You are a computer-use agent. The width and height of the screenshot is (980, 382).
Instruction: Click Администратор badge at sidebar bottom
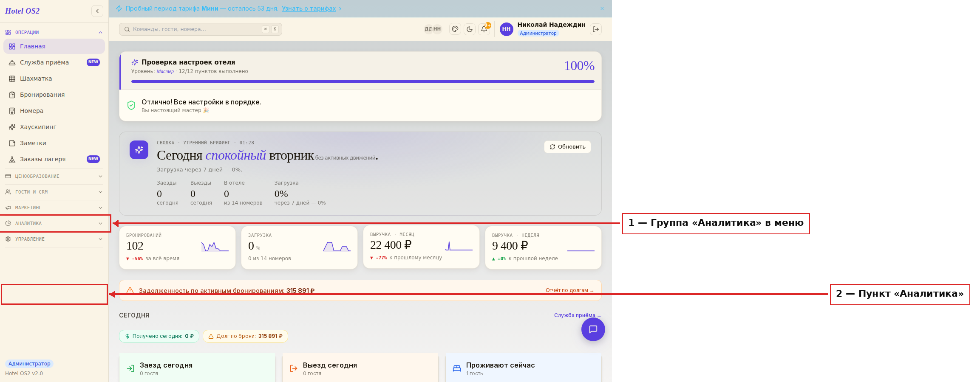coord(29,364)
